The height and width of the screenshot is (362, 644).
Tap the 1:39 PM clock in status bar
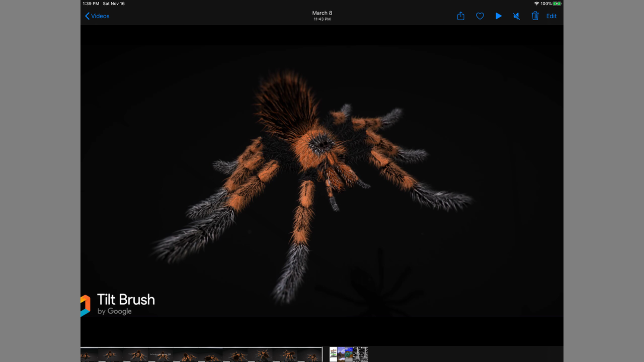[91, 4]
